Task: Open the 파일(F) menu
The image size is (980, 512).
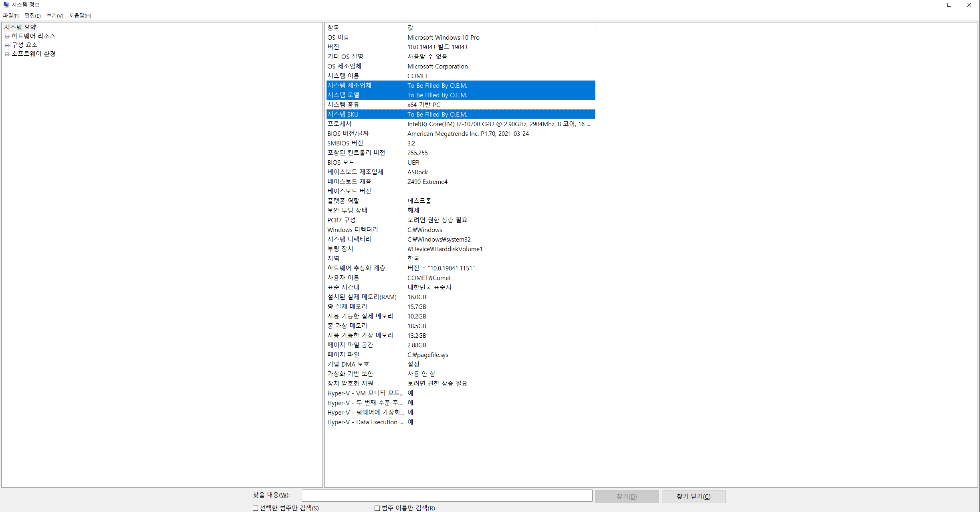Action: pos(11,16)
